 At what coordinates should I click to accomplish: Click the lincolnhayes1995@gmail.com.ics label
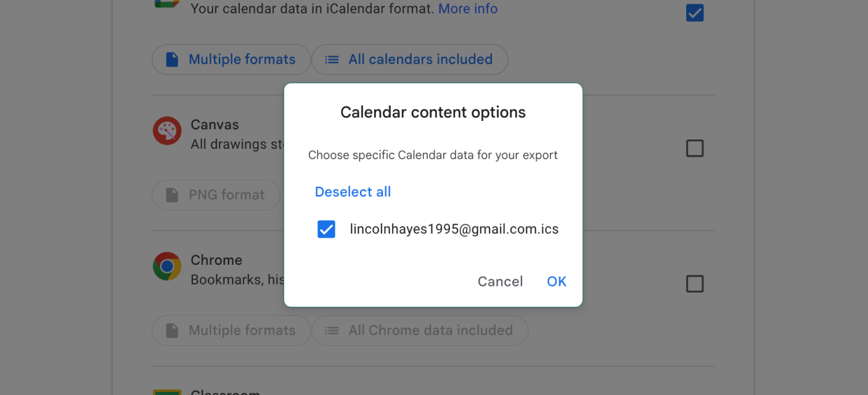coord(454,230)
